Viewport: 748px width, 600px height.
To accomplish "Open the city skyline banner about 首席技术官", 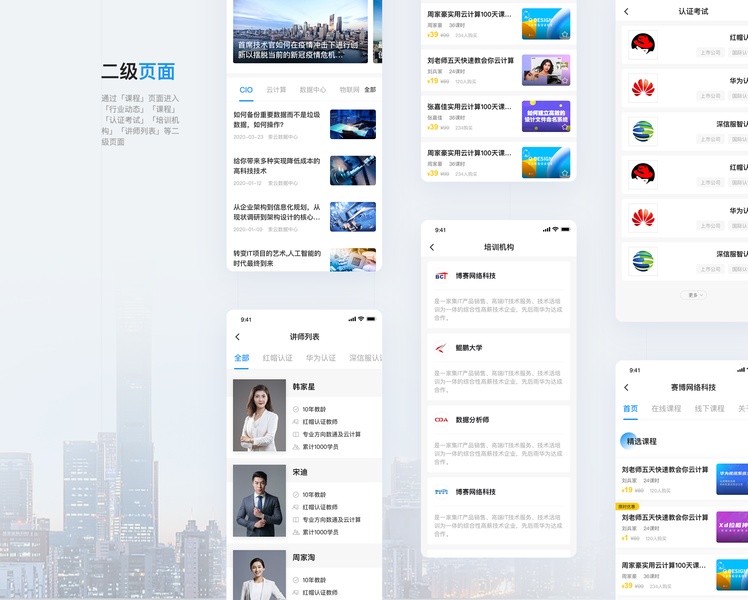I will coord(301,31).
